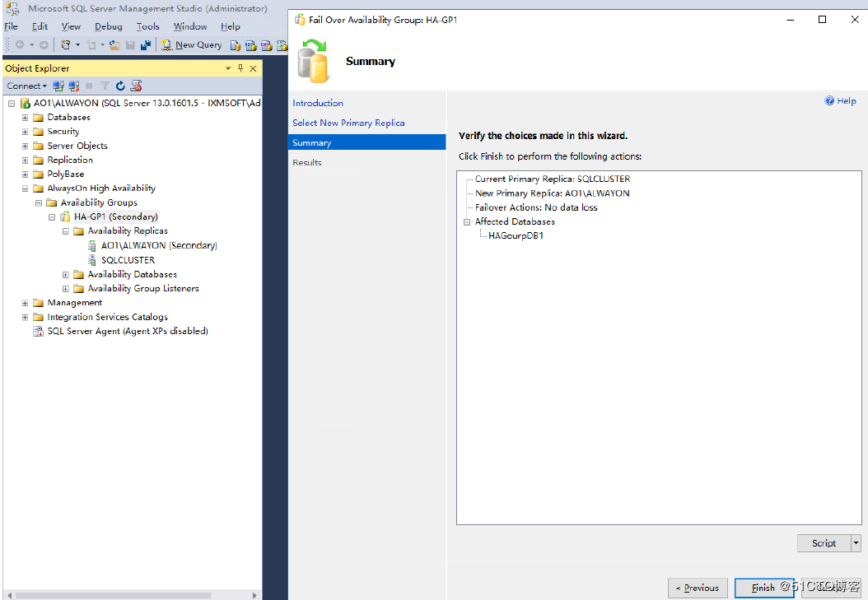The width and height of the screenshot is (868, 600).
Task: Expand the Replication node
Action: click(x=25, y=160)
